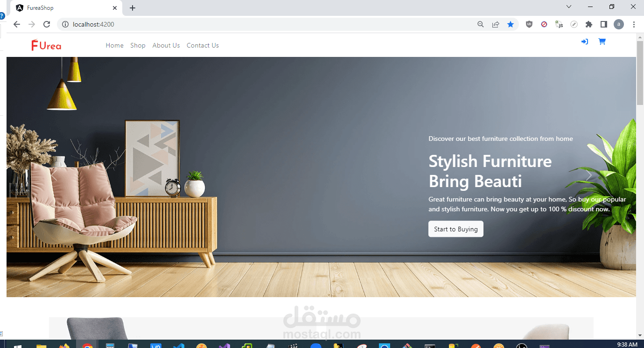Open the zoom magnifier icon
644x348 pixels.
click(x=480, y=24)
